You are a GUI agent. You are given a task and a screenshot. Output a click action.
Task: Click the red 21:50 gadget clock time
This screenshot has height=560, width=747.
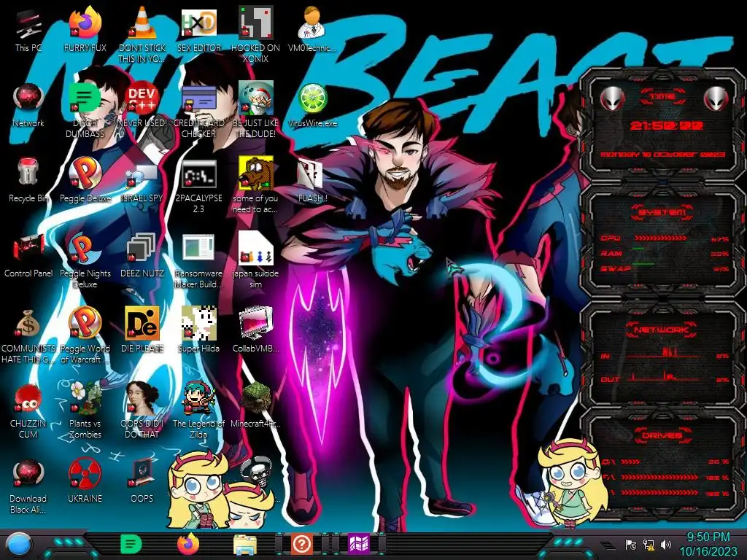click(x=667, y=125)
